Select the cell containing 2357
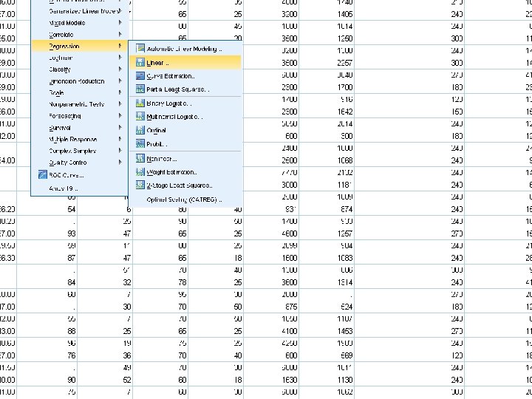Image resolution: width=532 pixels, height=399 pixels. [x=327, y=63]
